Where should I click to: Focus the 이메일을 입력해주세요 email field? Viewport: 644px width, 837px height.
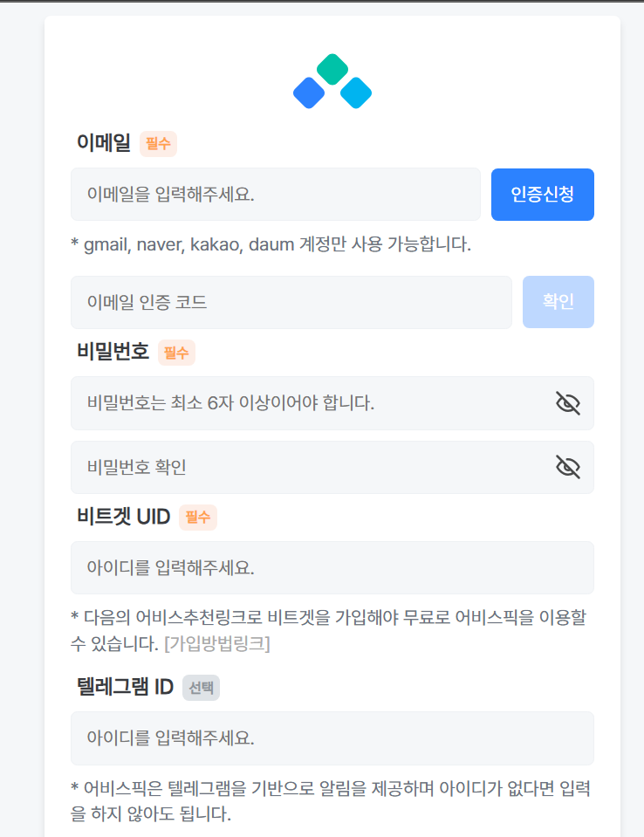[276, 195]
